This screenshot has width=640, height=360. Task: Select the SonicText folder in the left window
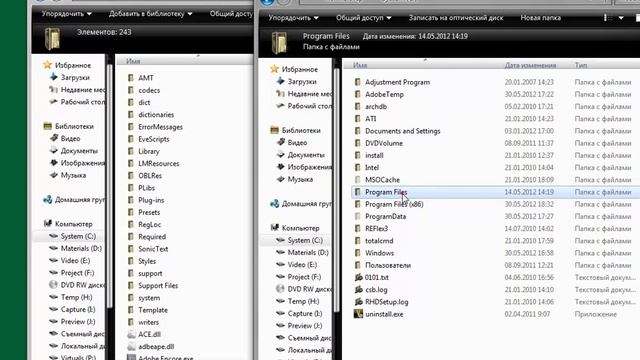coord(153,249)
